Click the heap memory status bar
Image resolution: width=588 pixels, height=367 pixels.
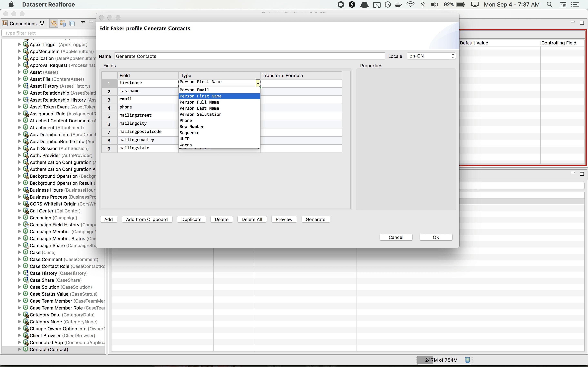pyautogui.click(x=441, y=360)
